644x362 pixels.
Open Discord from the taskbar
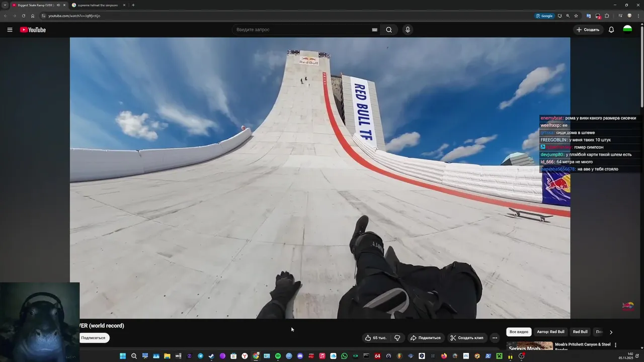tap(300, 356)
